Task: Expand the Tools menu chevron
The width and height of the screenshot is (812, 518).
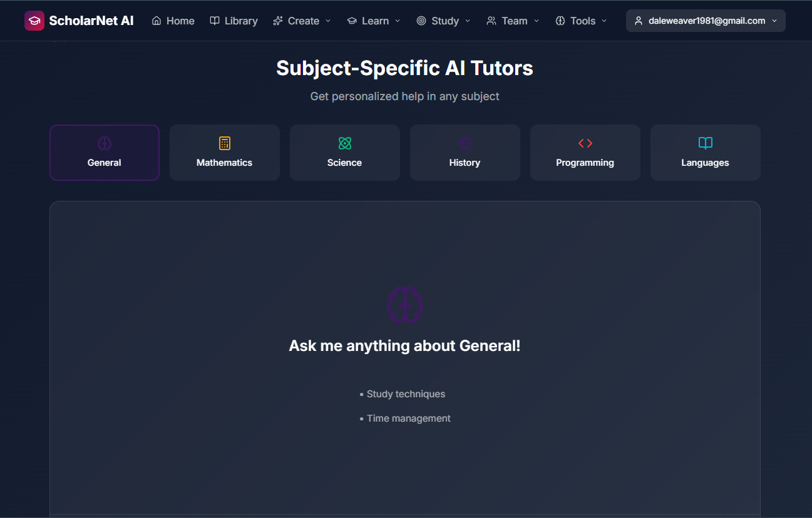Action: tap(604, 21)
